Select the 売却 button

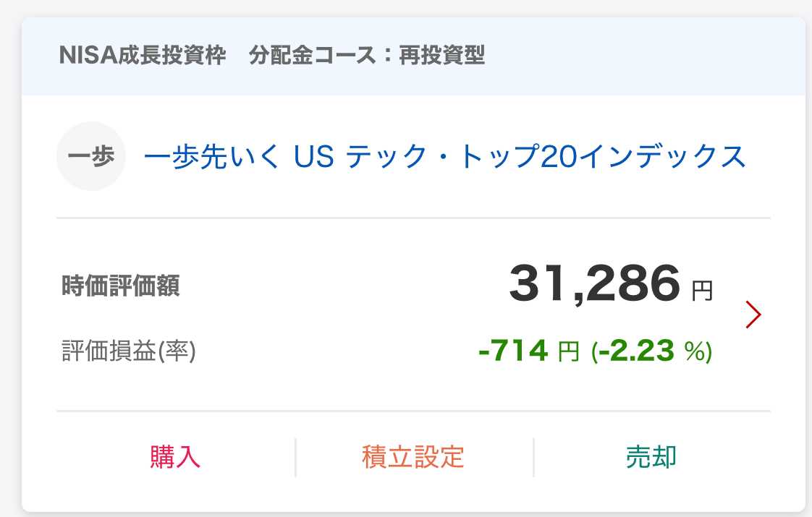tap(651, 457)
